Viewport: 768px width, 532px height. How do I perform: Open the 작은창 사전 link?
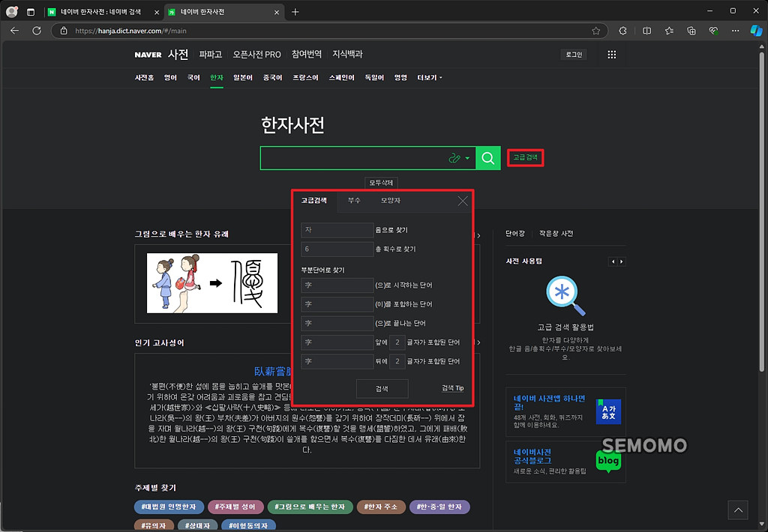tap(556, 234)
